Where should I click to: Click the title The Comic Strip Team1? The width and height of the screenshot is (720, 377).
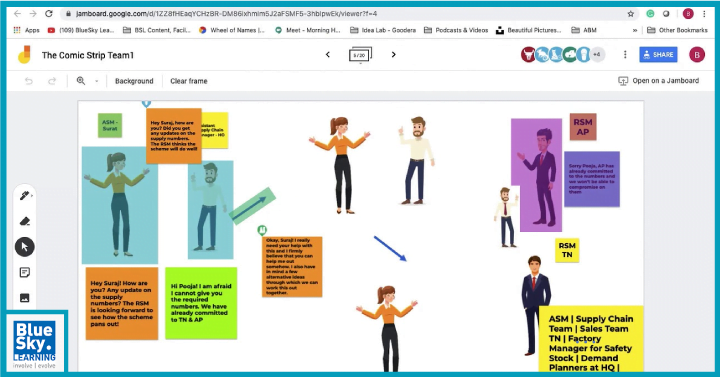[88, 55]
